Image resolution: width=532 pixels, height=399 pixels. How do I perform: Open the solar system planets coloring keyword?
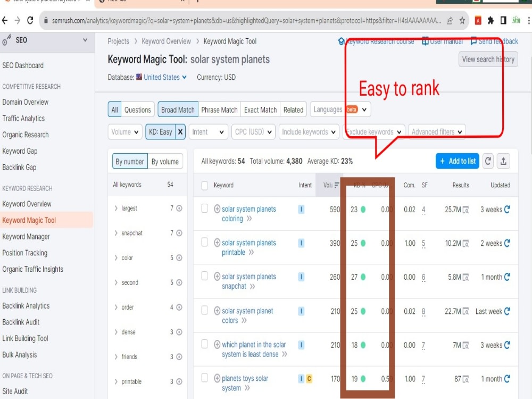click(x=248, y=214)
